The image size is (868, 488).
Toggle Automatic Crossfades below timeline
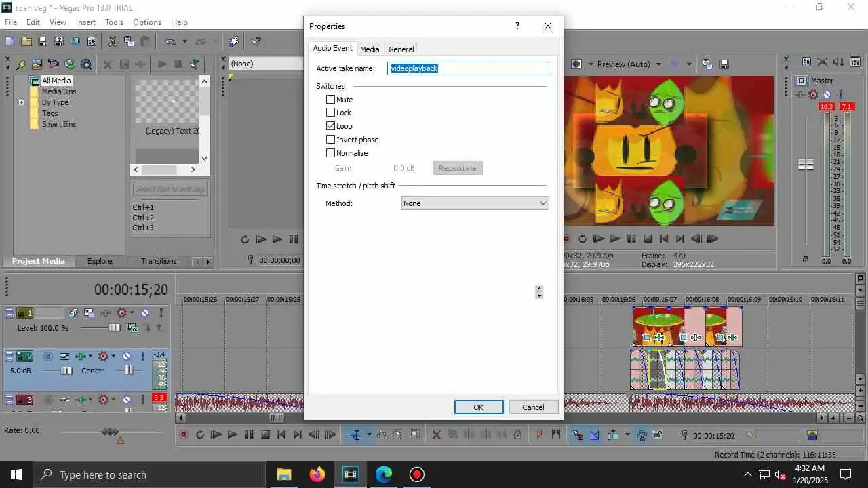[x=594, y=435]
